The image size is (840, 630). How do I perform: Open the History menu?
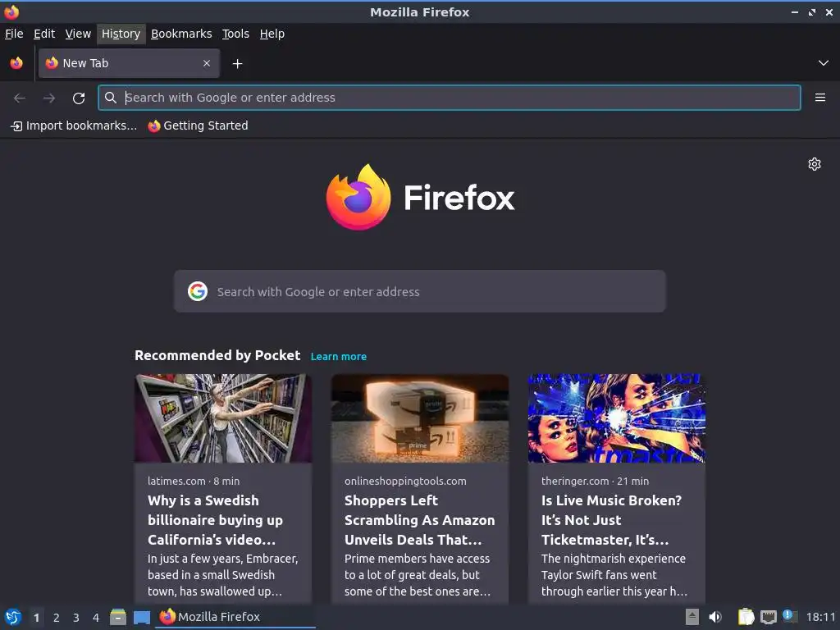(x=121, y=34)
